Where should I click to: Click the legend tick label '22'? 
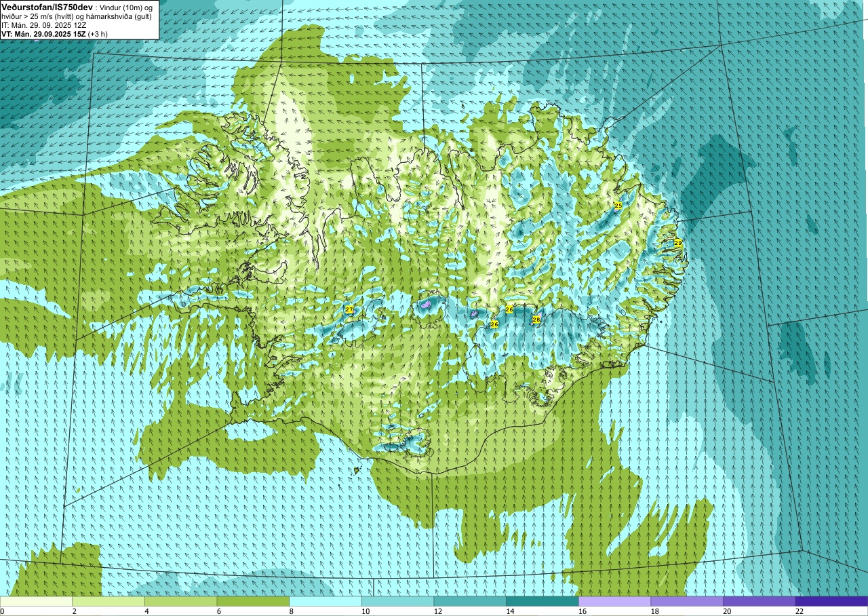click(798, 611)
